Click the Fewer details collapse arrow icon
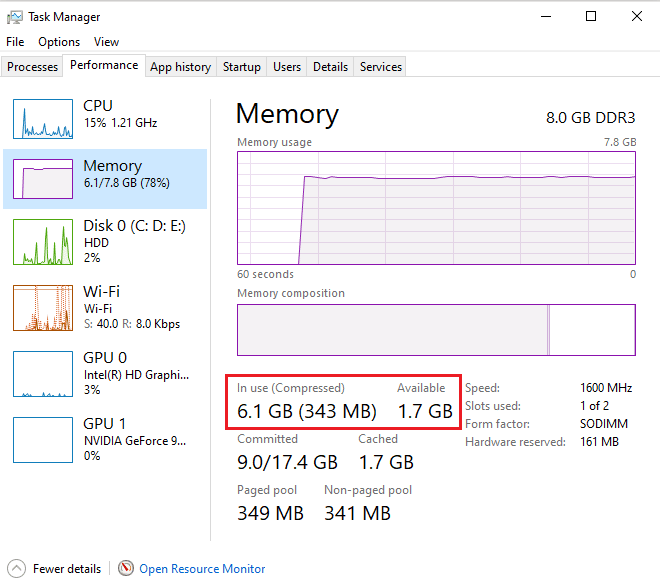This screenshot has height=585, width=660. (16, 569)
